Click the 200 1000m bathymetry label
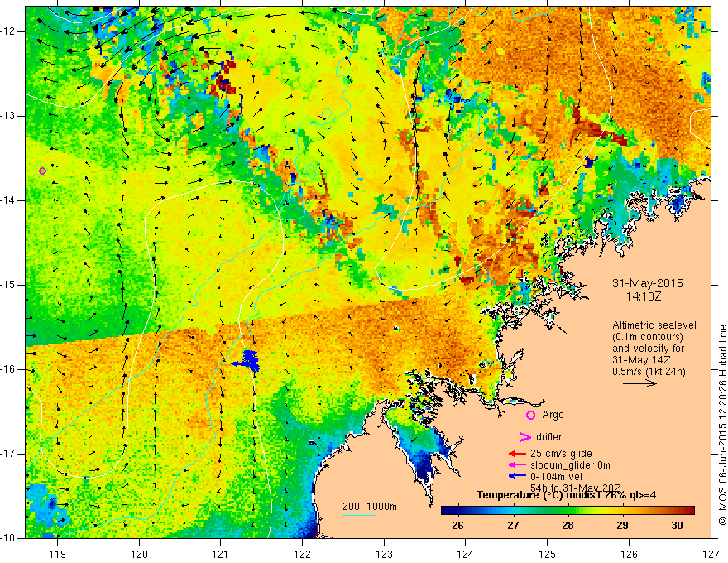 370,507
